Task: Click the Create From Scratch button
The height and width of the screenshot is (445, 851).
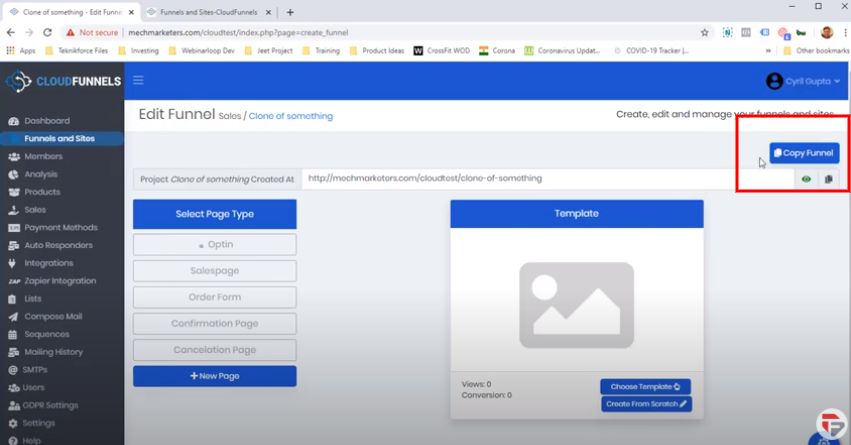Action: pos(645,404)
